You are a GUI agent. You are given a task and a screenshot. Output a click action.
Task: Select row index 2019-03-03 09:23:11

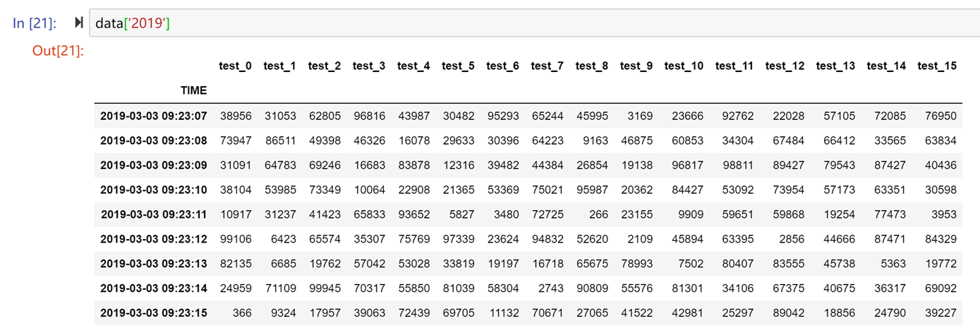154,214
